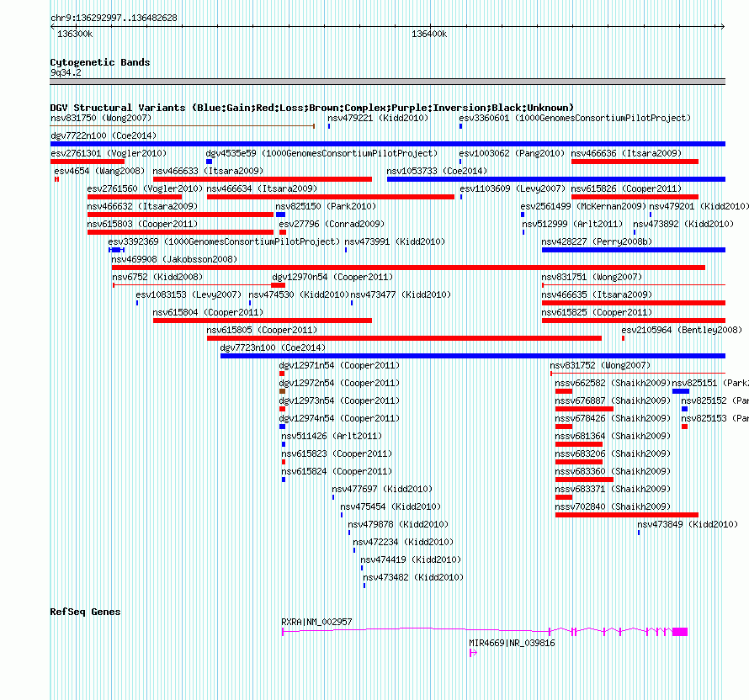Click the nsv825153 red loss marker
This screenshot has height=700, width=749.
pyautogui.click(x=684, y=427)
